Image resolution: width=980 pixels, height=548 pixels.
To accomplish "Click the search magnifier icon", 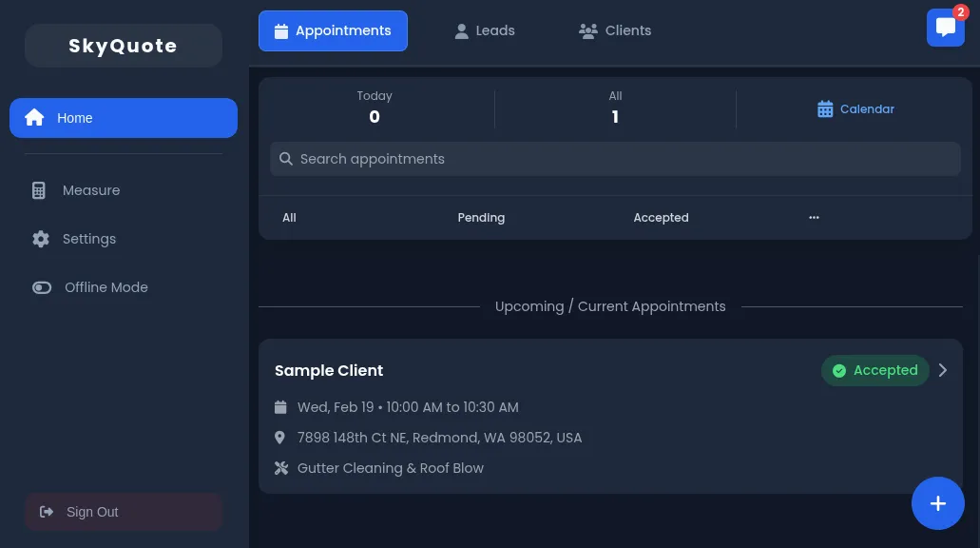I will click(x=285, y=159).
